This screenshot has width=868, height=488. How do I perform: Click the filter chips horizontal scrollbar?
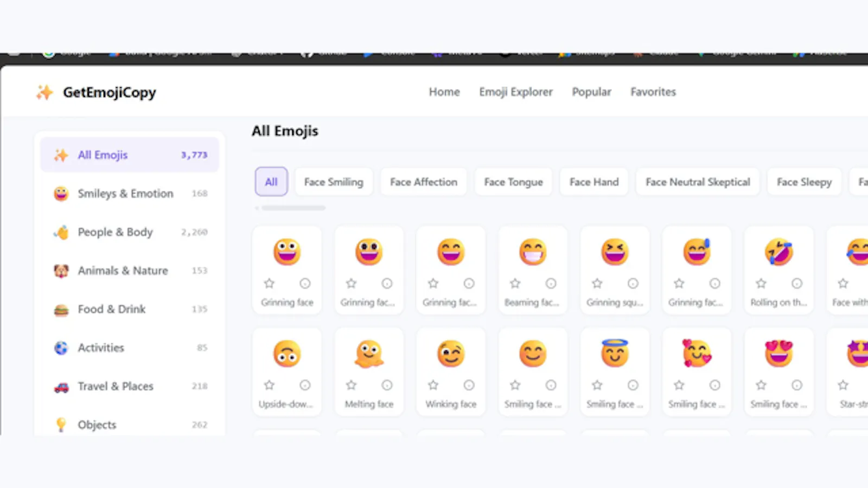pos(293,208)
